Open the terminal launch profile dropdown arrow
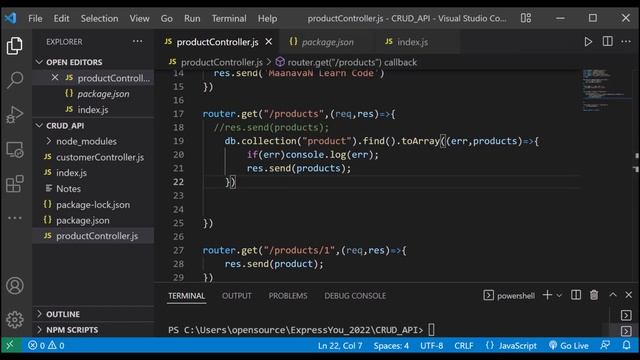Image resolution: width=640 pixels, height=360 pixels. click(559, 295)
